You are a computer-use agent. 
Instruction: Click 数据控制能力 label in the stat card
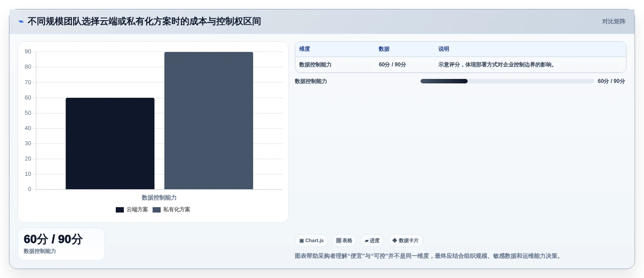40,252
